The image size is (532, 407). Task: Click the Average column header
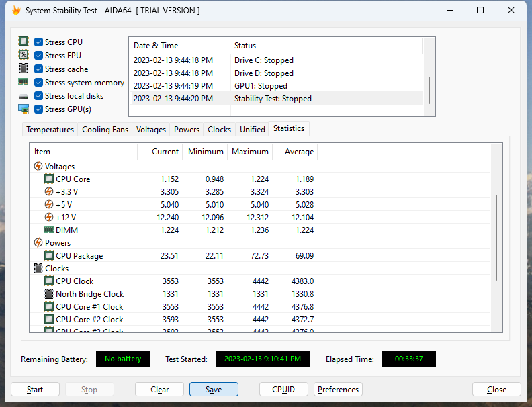coord(296,152)
